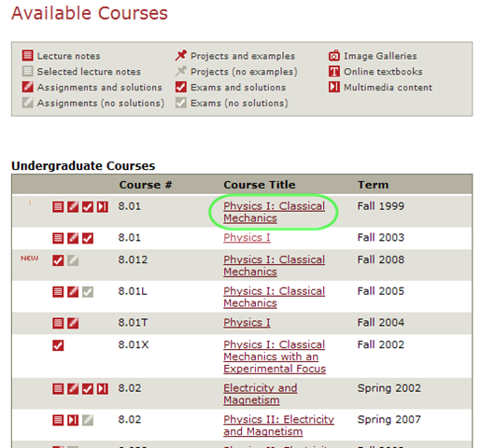
Task: Click lecture notes icon in Fall 1999 row
Action: [58, 207]
